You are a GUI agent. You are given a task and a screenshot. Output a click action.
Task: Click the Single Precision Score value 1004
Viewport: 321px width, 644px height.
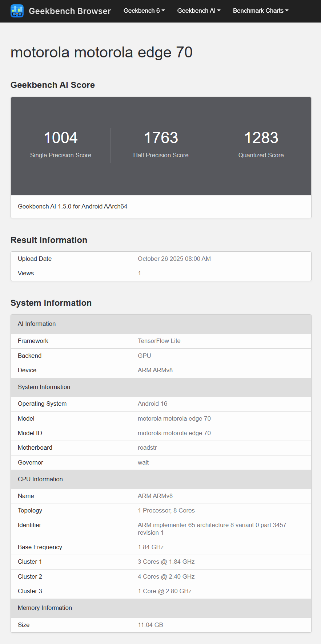click(x=61, y=138)
